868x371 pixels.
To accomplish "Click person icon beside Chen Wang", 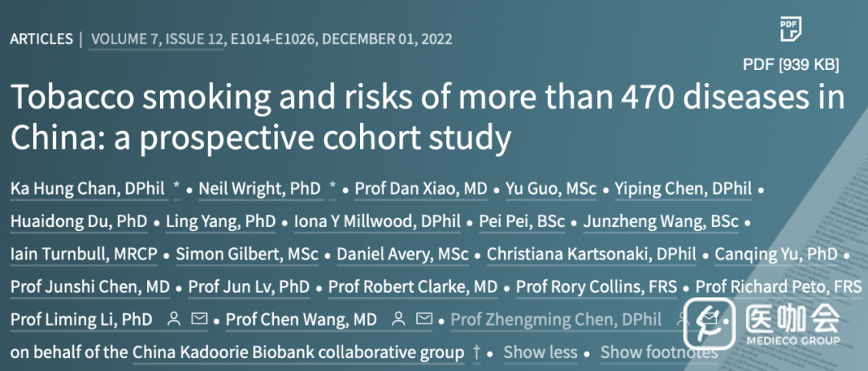I will pos(399,320).
